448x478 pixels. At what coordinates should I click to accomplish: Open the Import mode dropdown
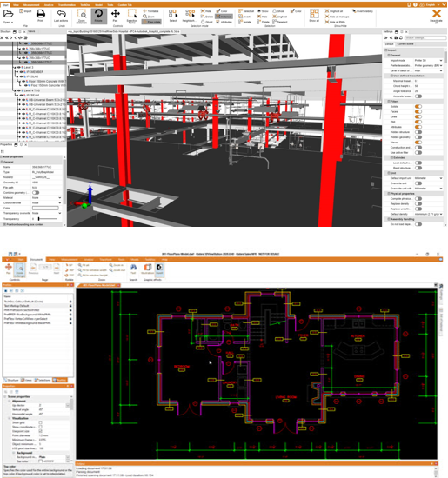[x=428, y=60]
